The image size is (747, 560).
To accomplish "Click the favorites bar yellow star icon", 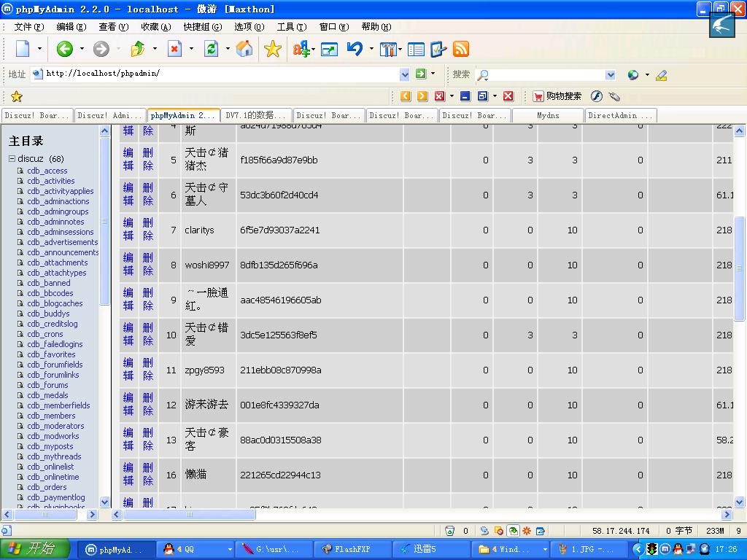I will click(x=17, y=97).
